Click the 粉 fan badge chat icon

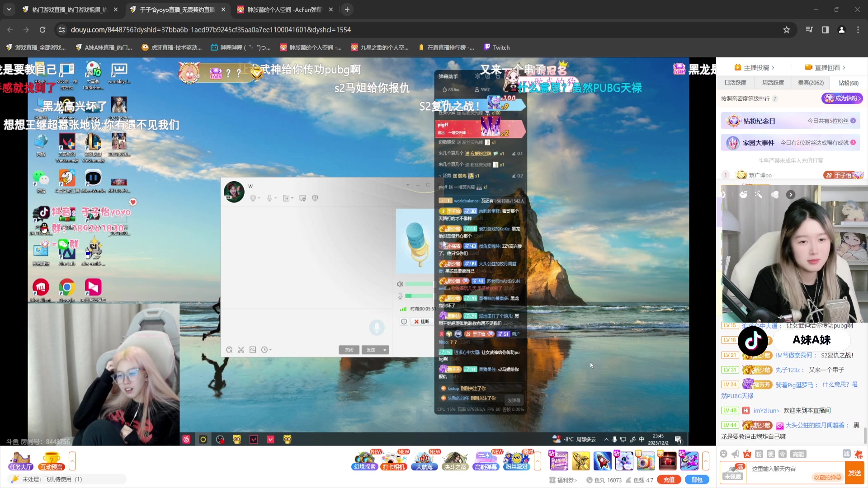pyautogui.click(x=759, y=454)
